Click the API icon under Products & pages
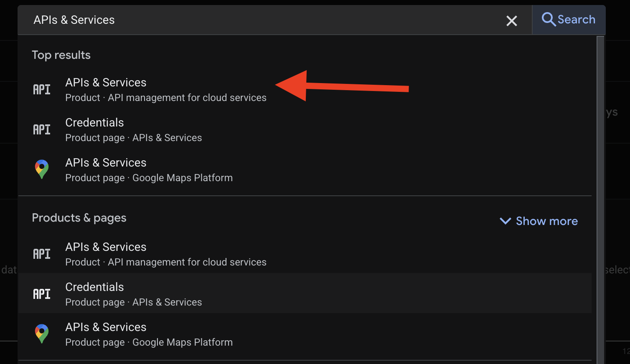630x364 pixels. point(41,253)
